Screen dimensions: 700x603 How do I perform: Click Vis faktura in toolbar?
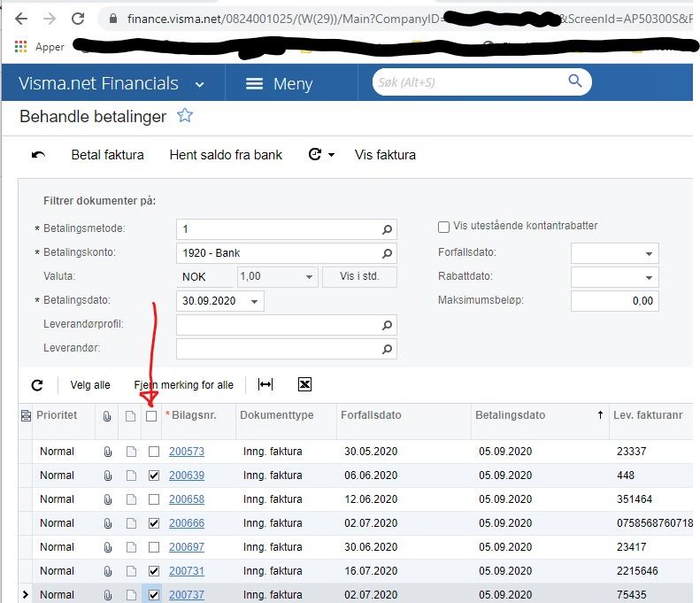pyautogui.click(x=385, y=155)
